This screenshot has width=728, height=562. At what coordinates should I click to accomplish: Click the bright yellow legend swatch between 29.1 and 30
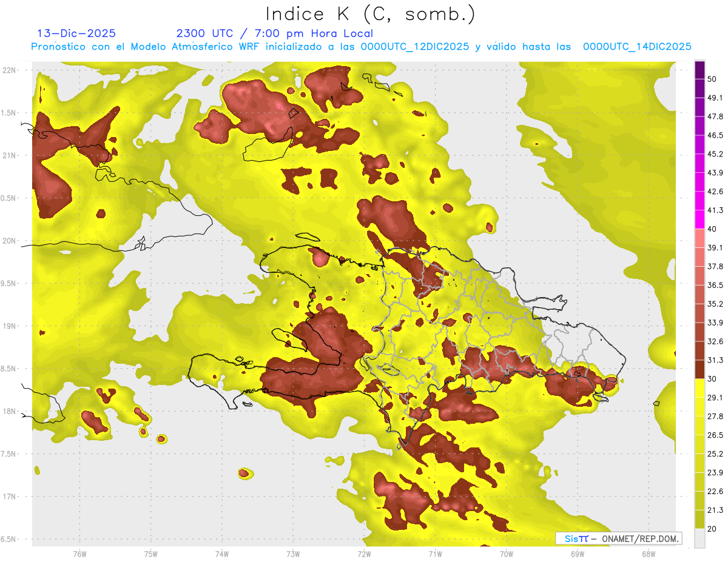pyautogui.click(x=699, y=388)
